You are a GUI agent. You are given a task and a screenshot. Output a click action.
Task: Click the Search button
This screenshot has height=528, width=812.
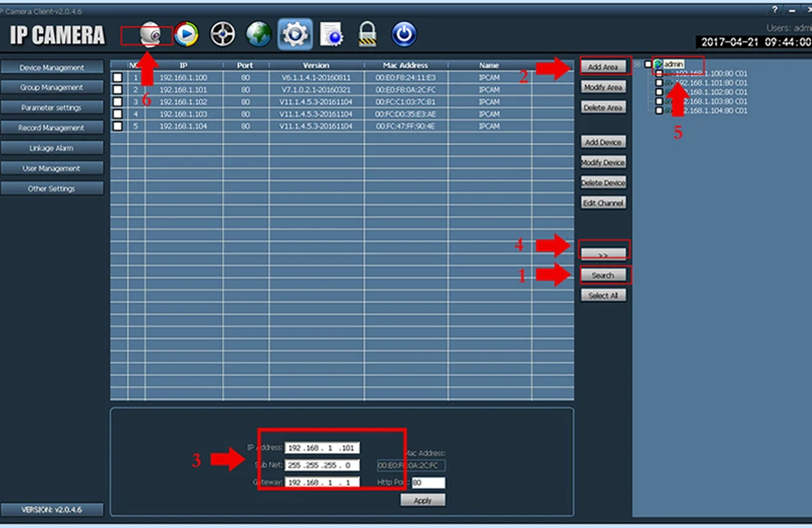603,276
